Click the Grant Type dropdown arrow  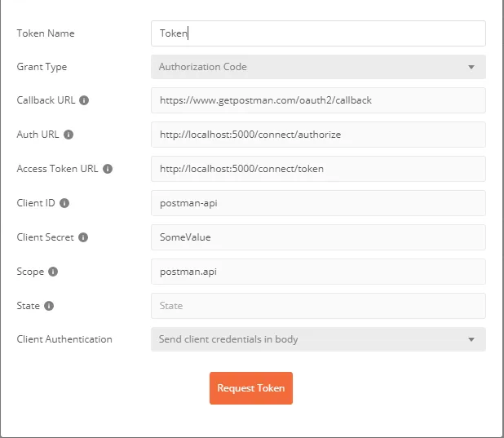[x=471, y=67]
